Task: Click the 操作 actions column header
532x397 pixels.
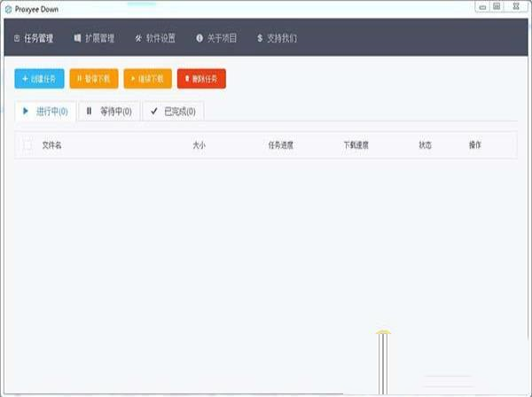Action: tap(474, 144)
